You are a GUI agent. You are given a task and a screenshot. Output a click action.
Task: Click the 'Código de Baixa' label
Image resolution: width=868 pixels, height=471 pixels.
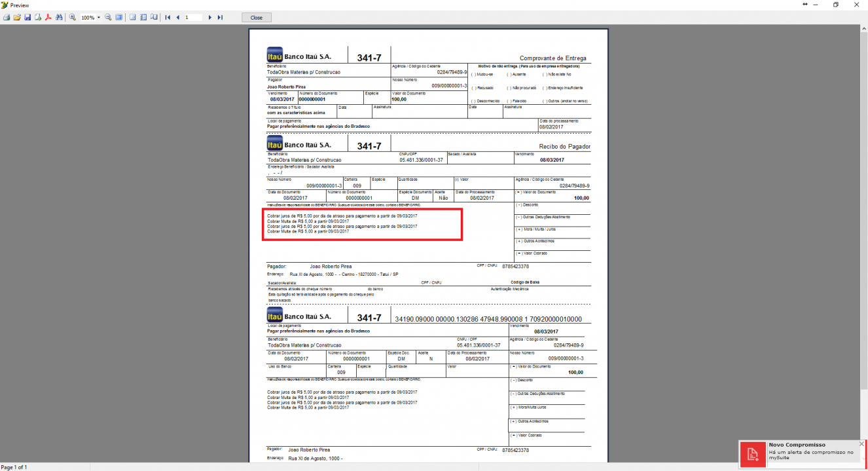(x=524, y=283)
